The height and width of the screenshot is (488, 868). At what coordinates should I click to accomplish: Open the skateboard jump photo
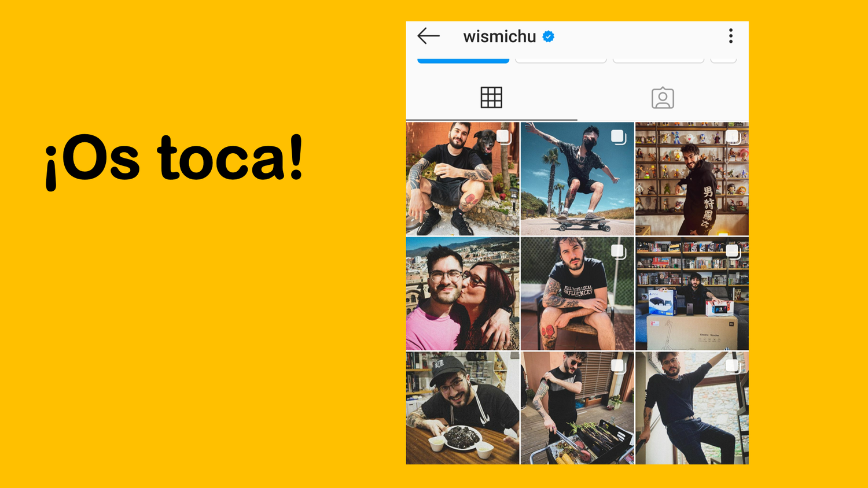coord(578,179)
